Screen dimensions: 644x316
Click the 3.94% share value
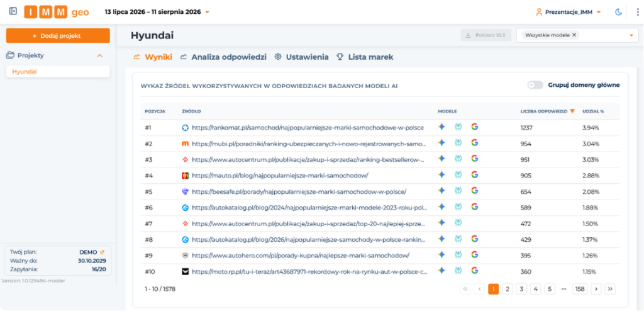click(591, 128)
